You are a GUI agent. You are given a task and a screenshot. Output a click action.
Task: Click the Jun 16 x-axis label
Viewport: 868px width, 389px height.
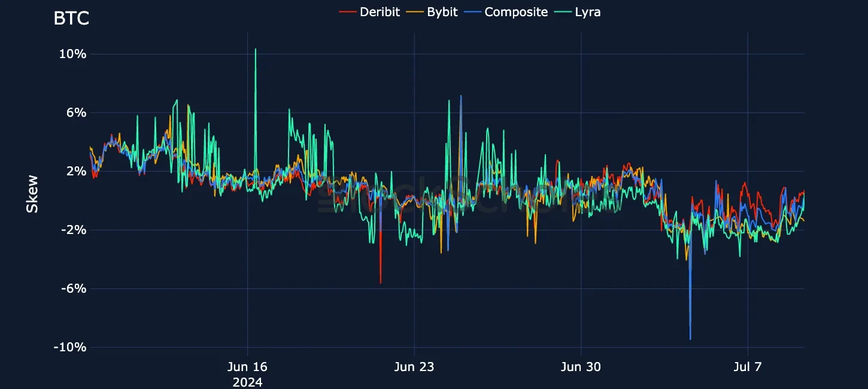pyautogui.click(x=247, y=367)
